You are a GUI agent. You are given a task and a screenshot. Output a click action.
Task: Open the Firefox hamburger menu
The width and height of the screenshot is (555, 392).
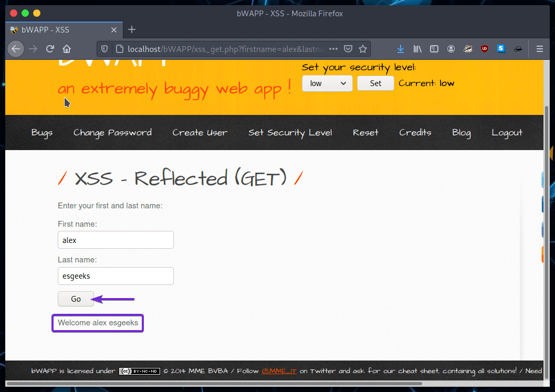pos(540,49)
